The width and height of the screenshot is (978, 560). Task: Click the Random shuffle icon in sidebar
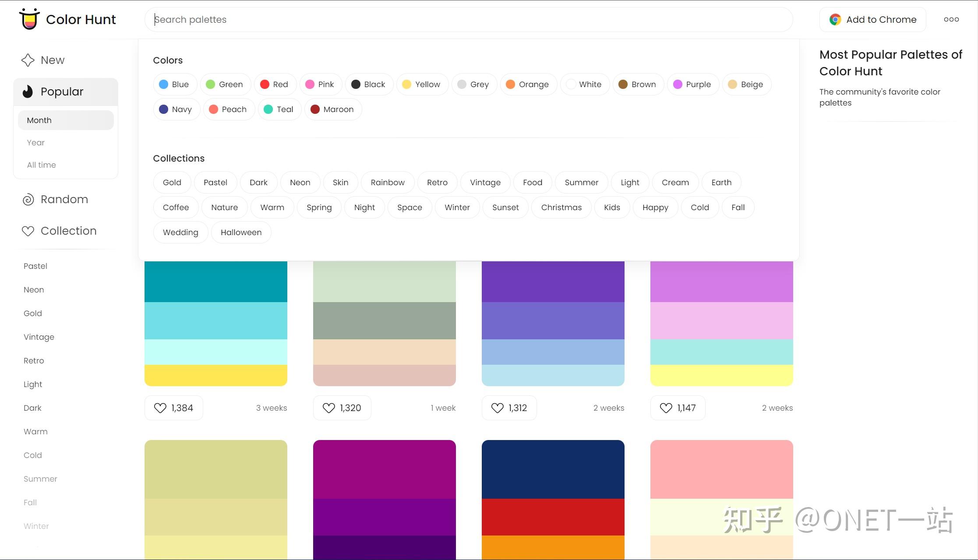pos(28,199)
